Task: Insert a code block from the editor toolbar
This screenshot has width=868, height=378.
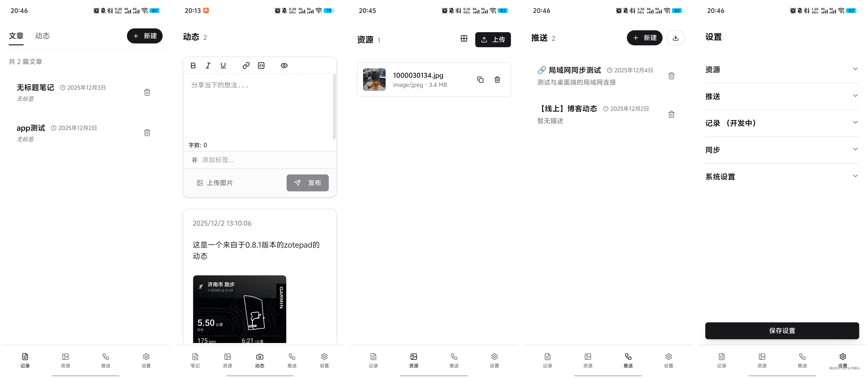Action: (x=261, y=65)
